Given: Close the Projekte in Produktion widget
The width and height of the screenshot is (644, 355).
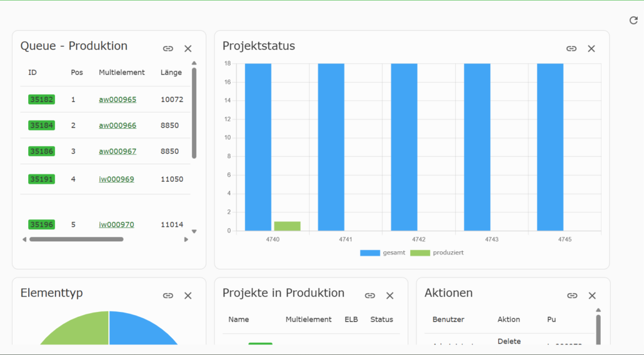Looking at the screenshot, I should point(390,296).
